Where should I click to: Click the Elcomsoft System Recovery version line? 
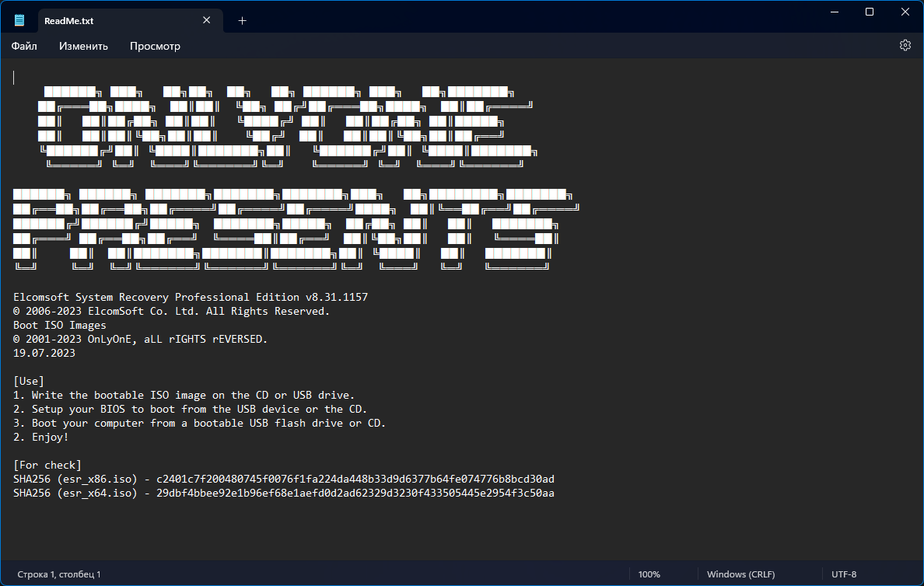coord(191,298)
